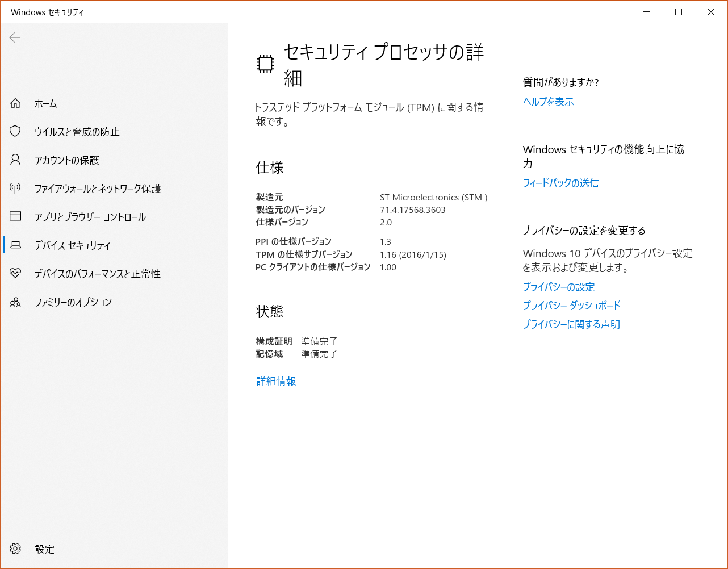Viewport: 728px width, 569px height.
Task: Toggle the hamburger navigation menu
Action: point(15,69)
